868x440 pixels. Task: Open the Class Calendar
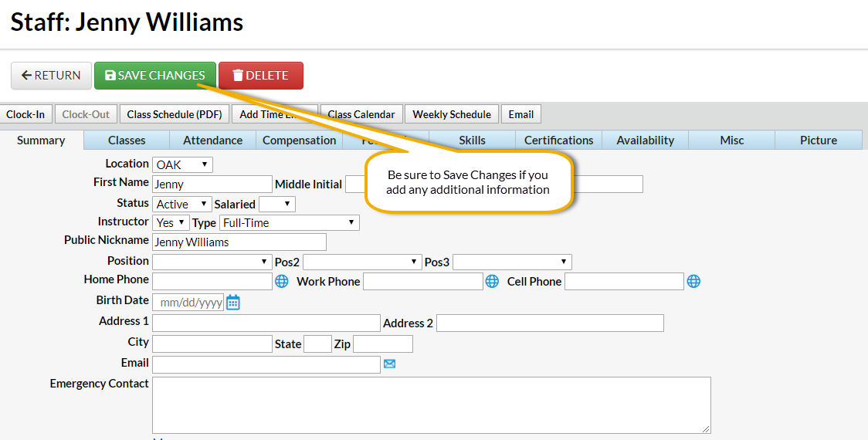coord(361,114)
